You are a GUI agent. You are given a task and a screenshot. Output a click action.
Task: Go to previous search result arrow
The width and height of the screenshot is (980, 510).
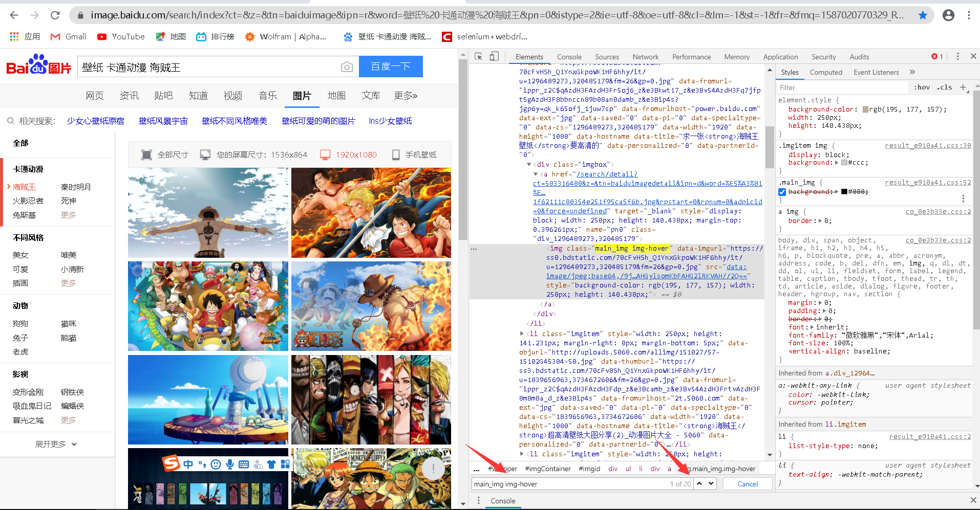pos(699,483)
